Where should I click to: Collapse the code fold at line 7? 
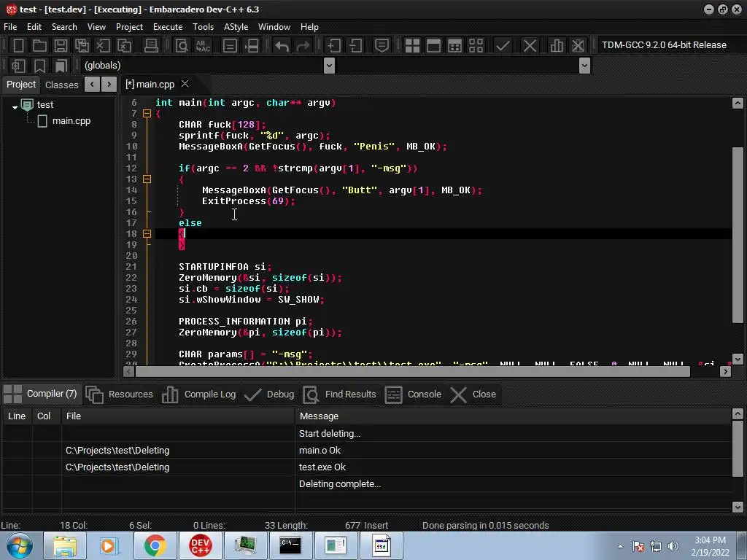click(147, 114)
